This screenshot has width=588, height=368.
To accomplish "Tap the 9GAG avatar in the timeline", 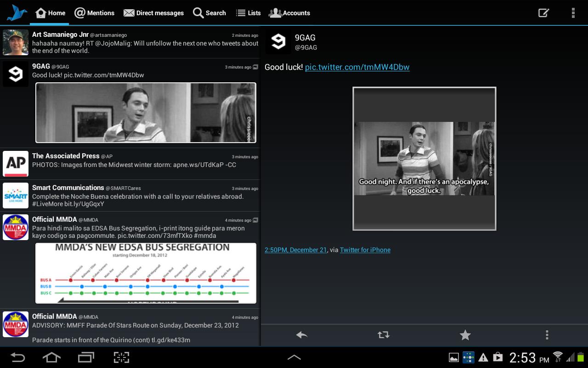I will point(16,74).
